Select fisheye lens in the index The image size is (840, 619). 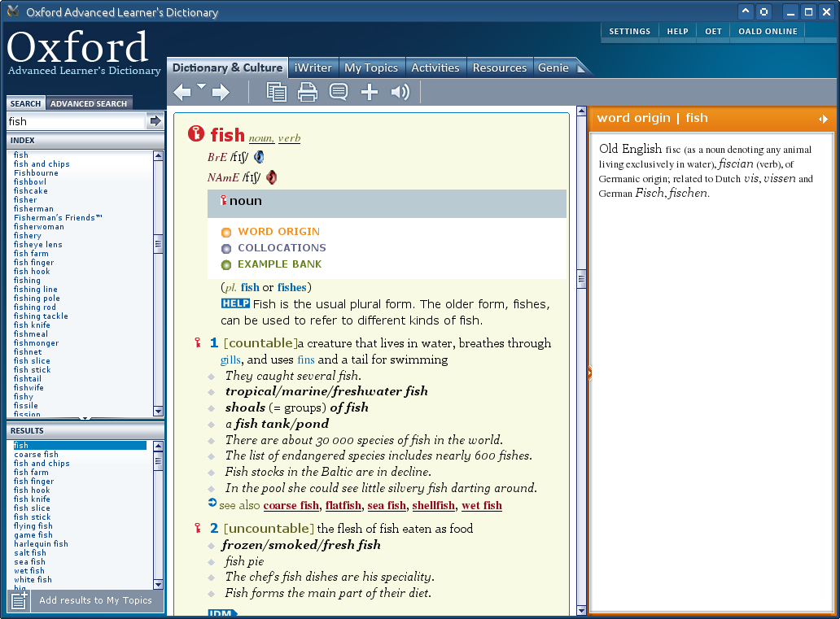38,244
